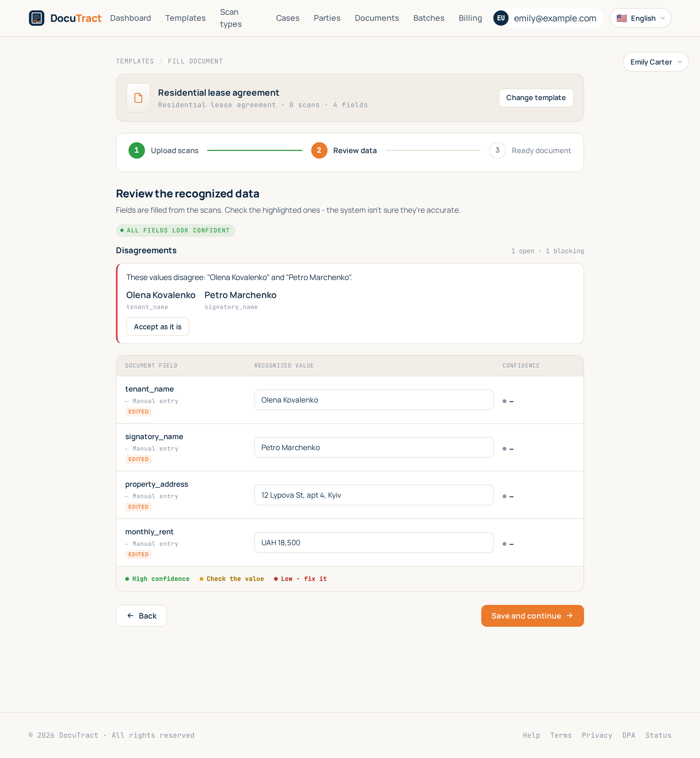Click the document file icon beside Residential lease agreement
Screen dimensions: 700x758
[138, 98]
